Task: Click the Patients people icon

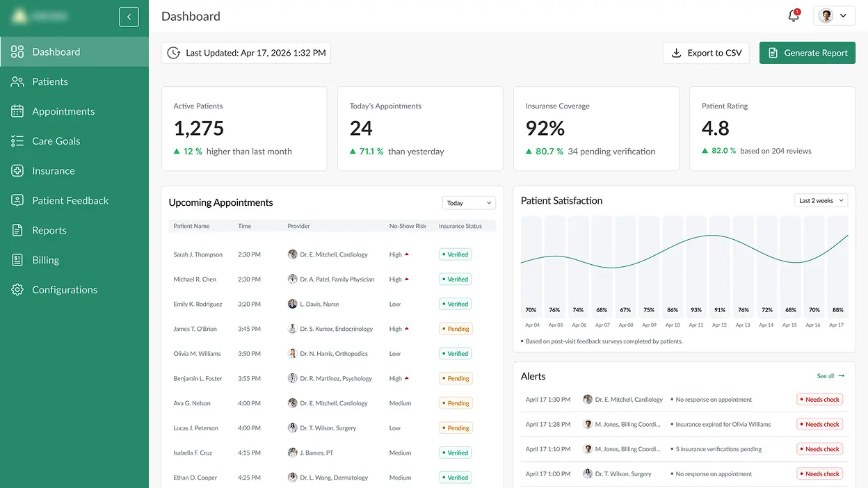Action: pos(17,81)
